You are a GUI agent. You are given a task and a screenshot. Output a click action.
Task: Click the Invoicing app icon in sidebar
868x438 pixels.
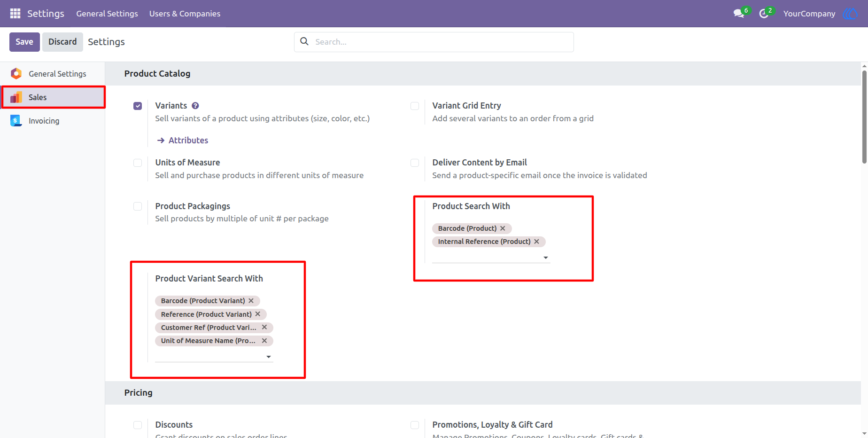[16, 121]
